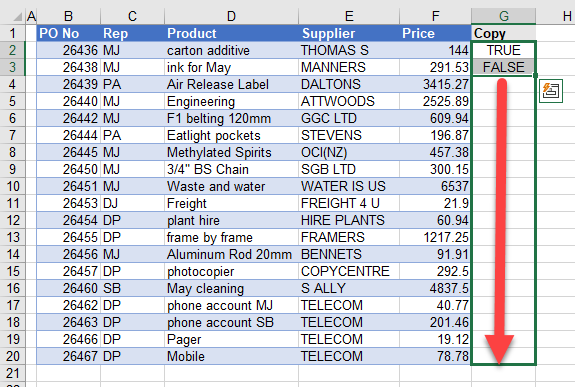Click the Eatlight pockets cell
This screenshot has width=575, height=387.
click(231, 135)
